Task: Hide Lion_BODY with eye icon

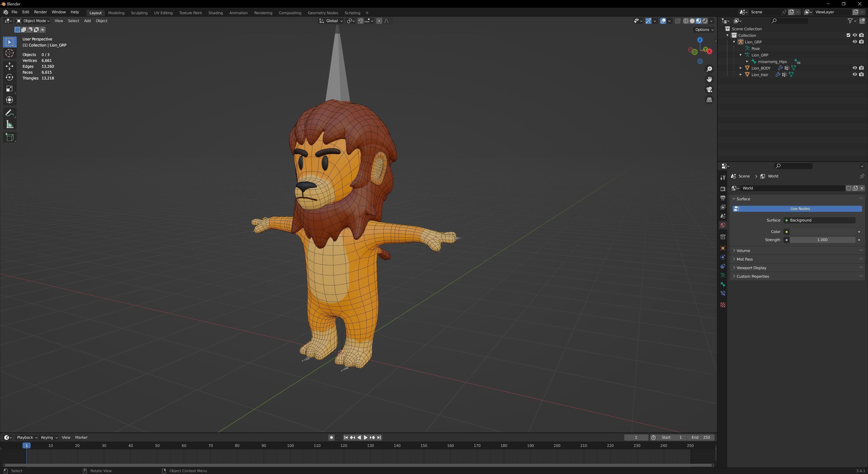Action: (854, 68)
